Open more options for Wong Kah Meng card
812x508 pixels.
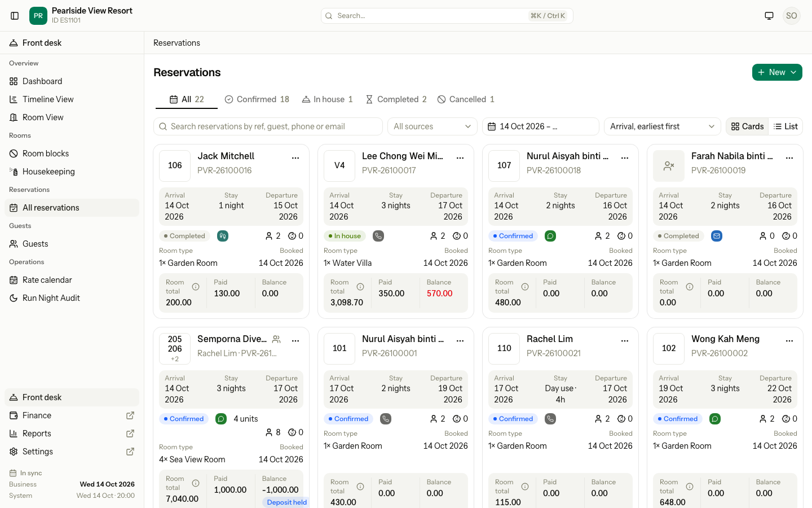coord(789,341)
